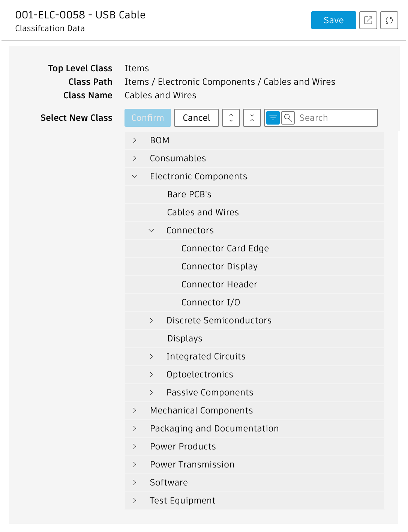Expand the Integrated Circuits chevron
The image size is (408, 532).
151,356
